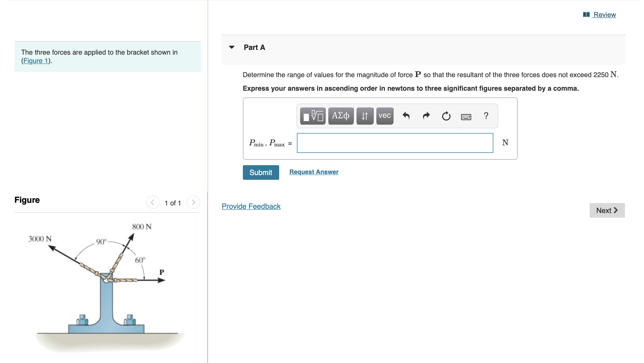Undo the last answer entry
Image resolution: width=644 pixels, height=363 pixels.
[406, 116]
